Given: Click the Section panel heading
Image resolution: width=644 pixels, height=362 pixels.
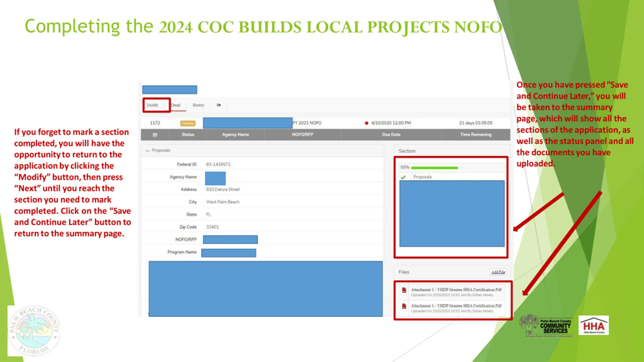Looking at the screenshot, I should pos(407,151).
